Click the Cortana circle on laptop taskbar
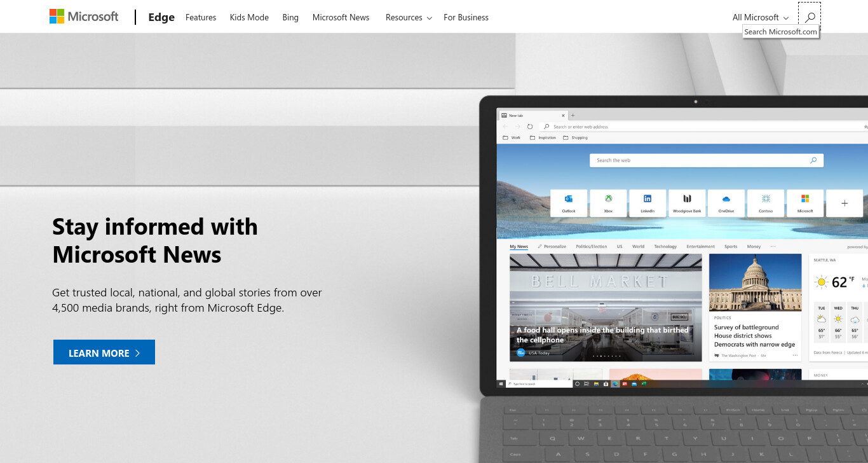868x463 pixels. point(577,384)
